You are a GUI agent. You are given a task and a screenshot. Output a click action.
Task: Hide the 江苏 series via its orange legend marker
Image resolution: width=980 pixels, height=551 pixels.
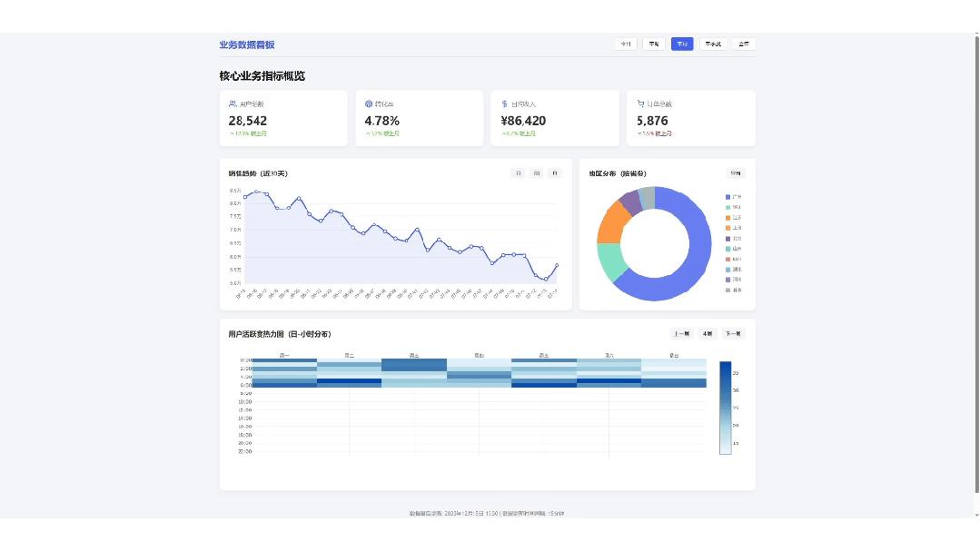pos(728,217)
